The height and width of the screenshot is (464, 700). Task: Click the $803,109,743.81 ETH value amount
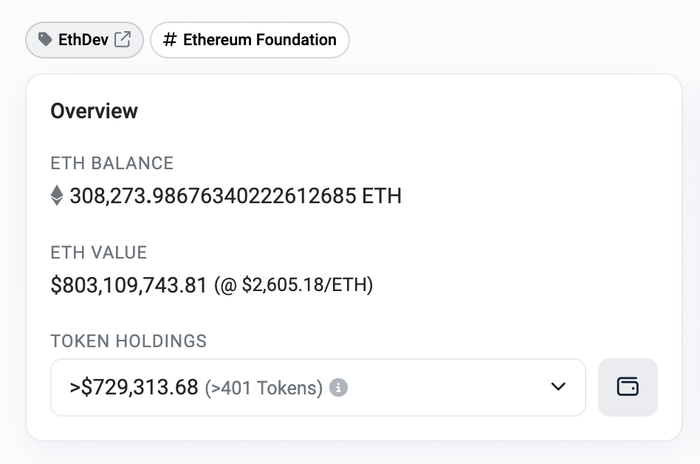tap(128, 285)
